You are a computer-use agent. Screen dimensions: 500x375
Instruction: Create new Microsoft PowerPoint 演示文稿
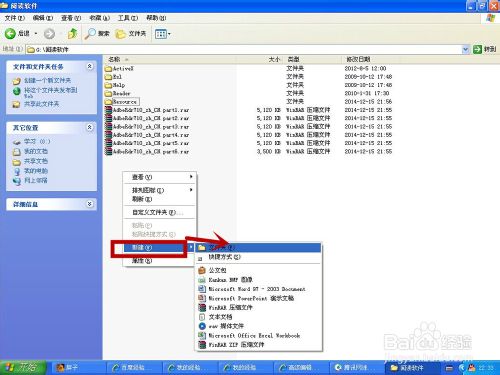pos(258,298)
